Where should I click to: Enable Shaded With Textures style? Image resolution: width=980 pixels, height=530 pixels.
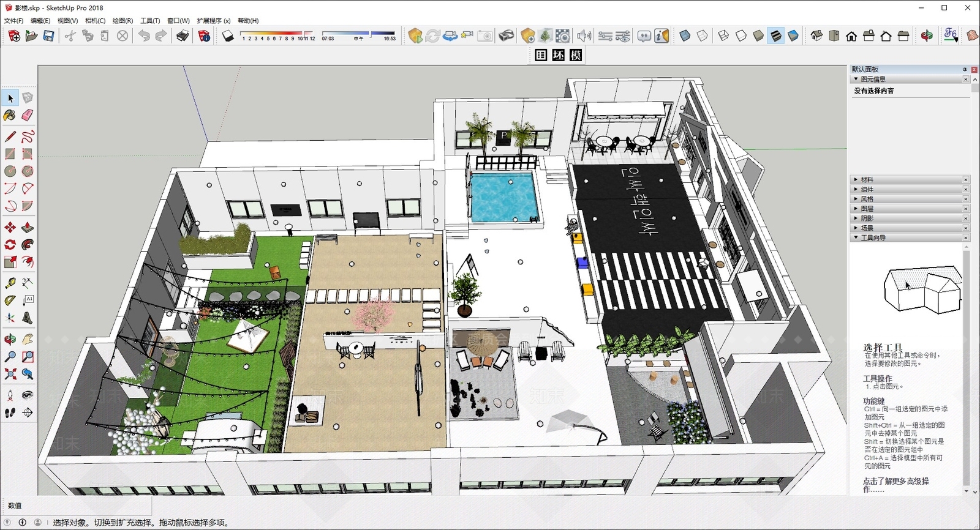pos(775,36)
